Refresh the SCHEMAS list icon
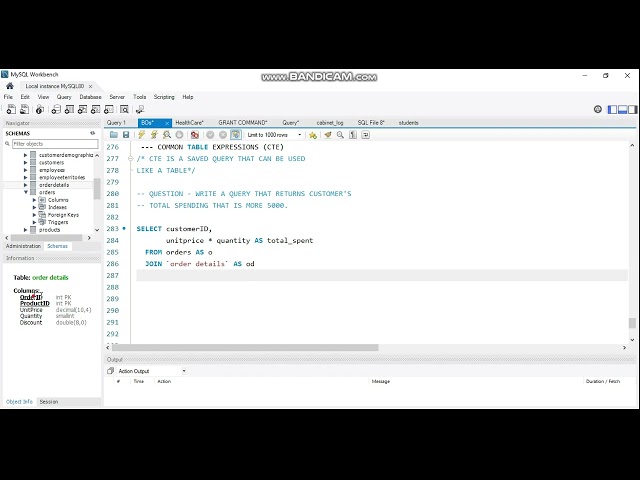 tap(93, 133)
